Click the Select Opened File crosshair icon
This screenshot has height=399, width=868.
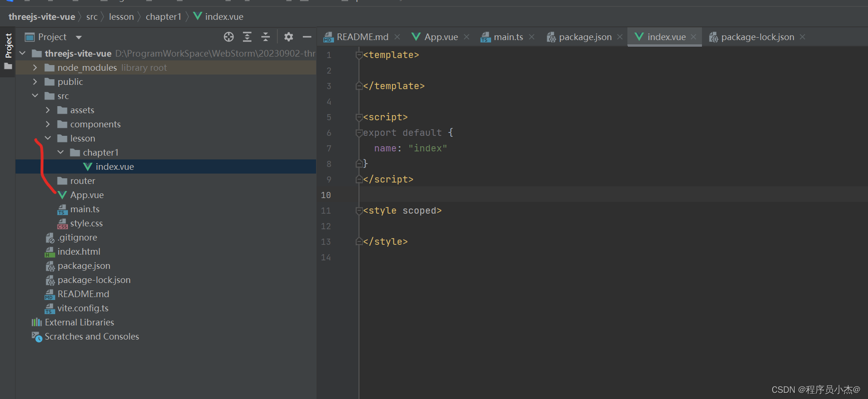coord(229,37)
